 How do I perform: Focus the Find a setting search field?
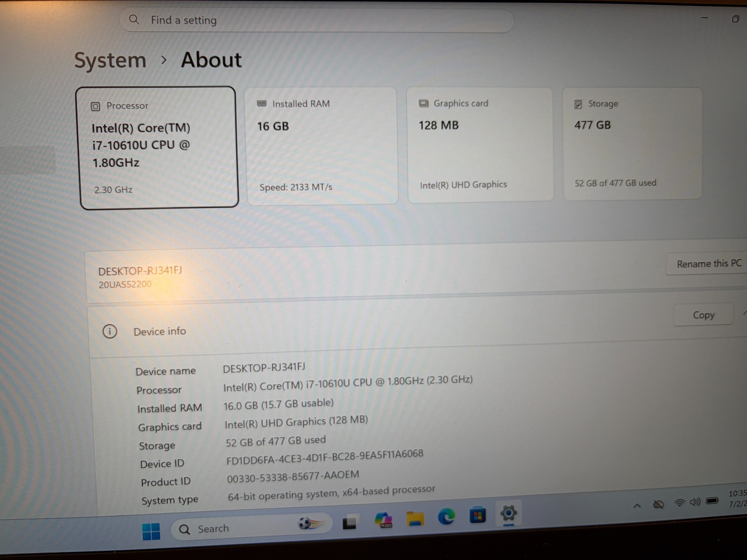click(317, 21)
